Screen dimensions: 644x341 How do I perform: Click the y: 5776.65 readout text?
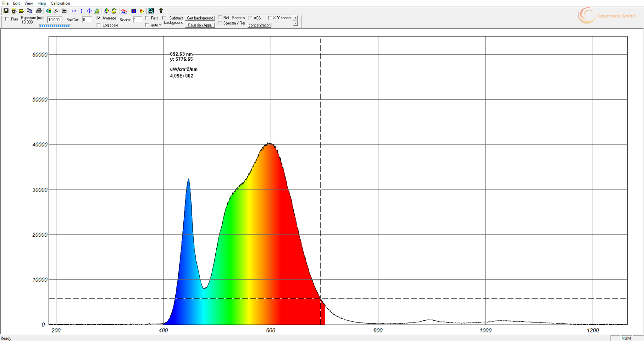tap(181, 59)
